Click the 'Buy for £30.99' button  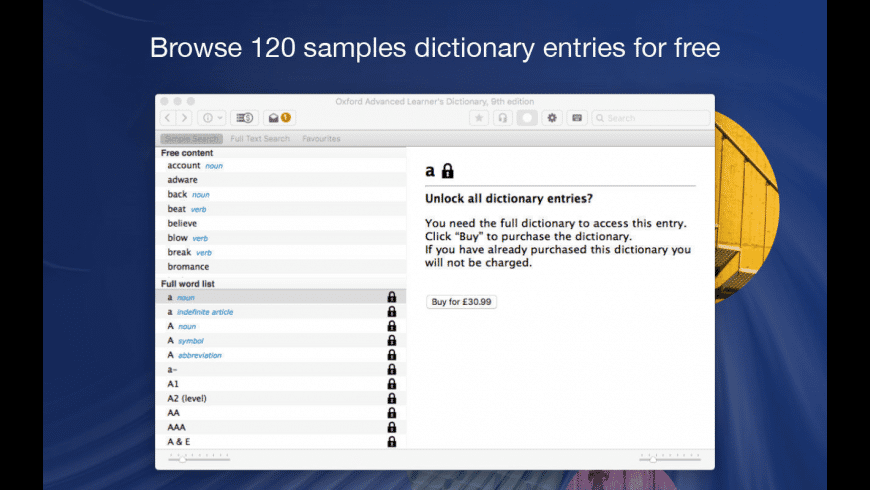point(461,302)
